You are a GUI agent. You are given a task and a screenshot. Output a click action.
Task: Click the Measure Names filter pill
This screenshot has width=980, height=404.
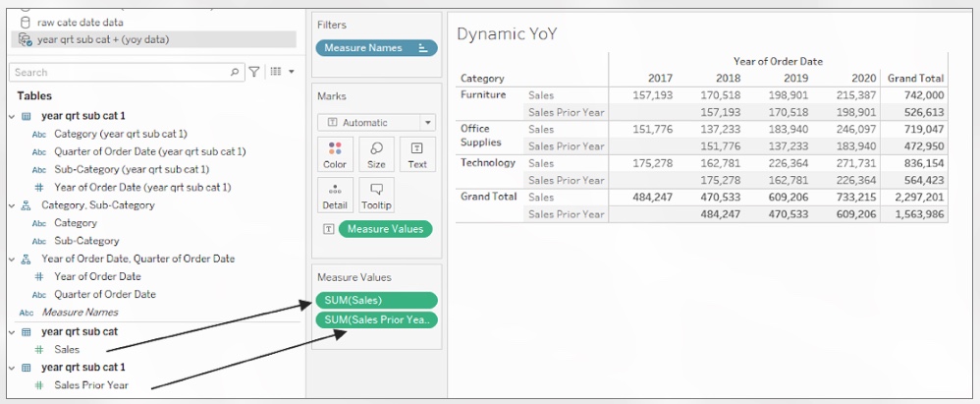pyautogui.click(x=376, y=47)
